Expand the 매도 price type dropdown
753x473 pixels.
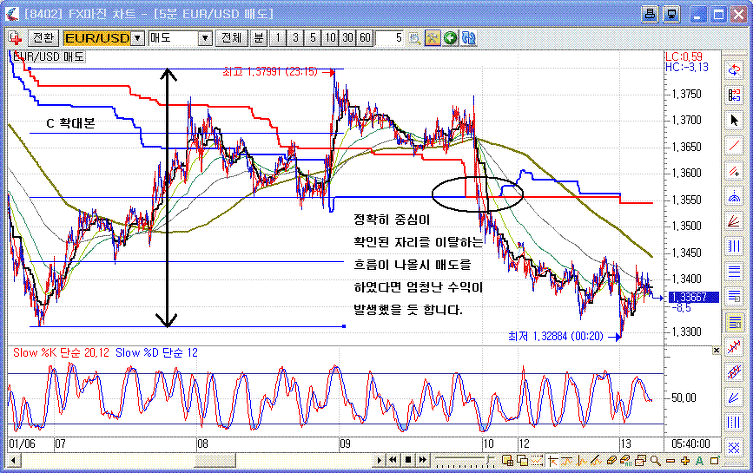pyautogui.click(x=205, y=38)
